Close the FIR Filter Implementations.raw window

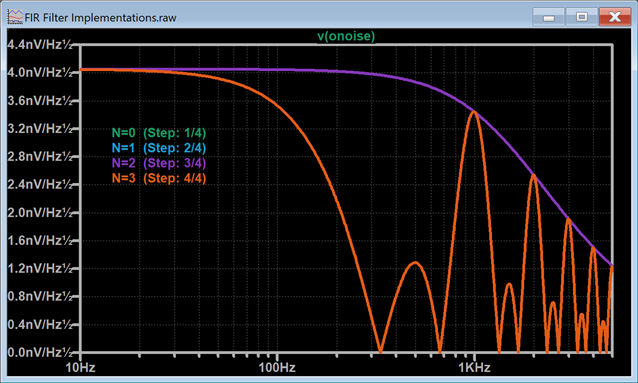[x=615, y=18]
